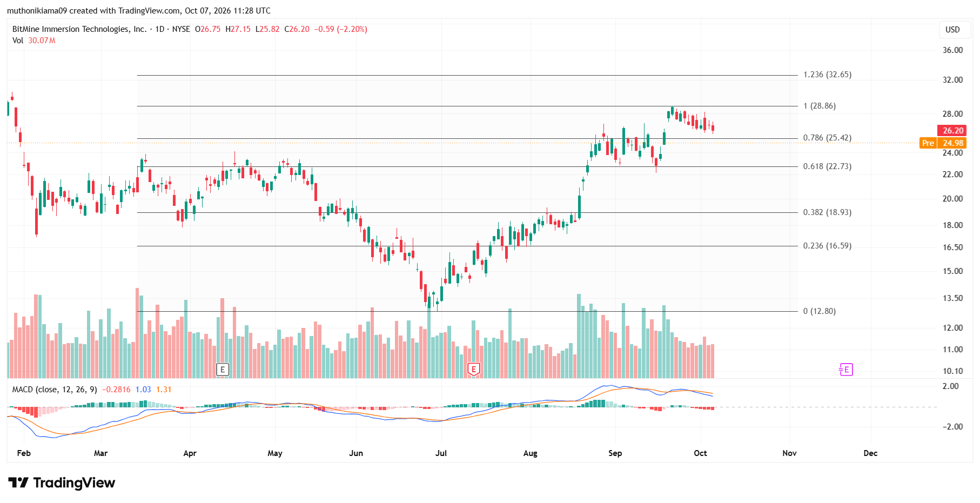Click the MACD line value 1.03
Viewport: 980px width, 503px height.
coord(143,390)
